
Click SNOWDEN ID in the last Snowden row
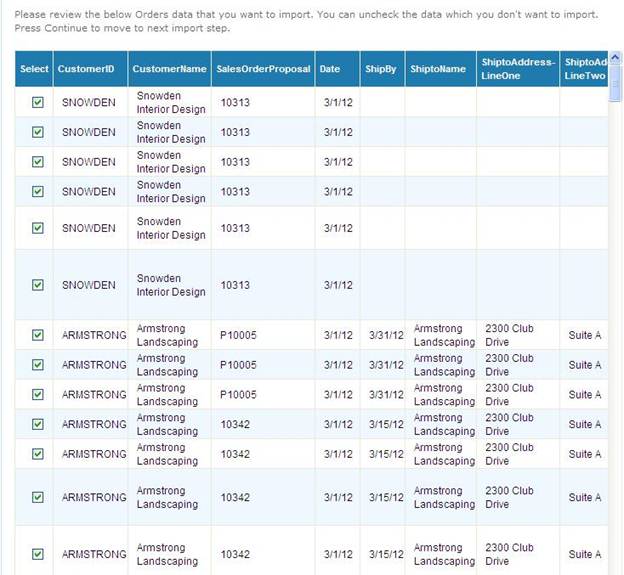[89, 285]
